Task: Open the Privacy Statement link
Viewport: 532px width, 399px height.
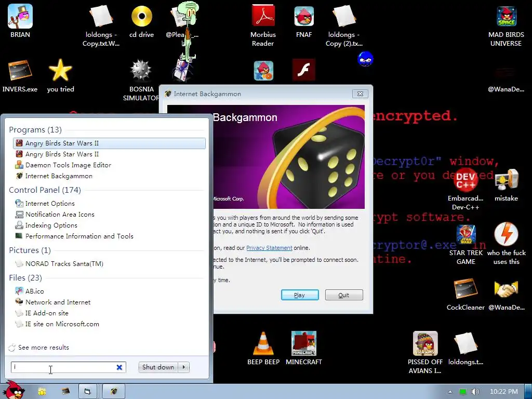Action: pos(269,248)
